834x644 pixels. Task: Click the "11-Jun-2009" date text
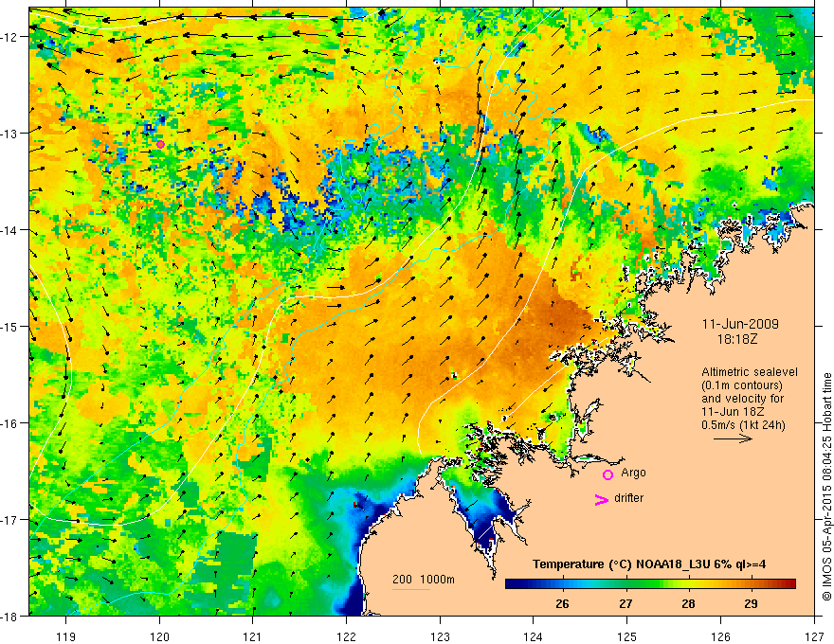740,324
